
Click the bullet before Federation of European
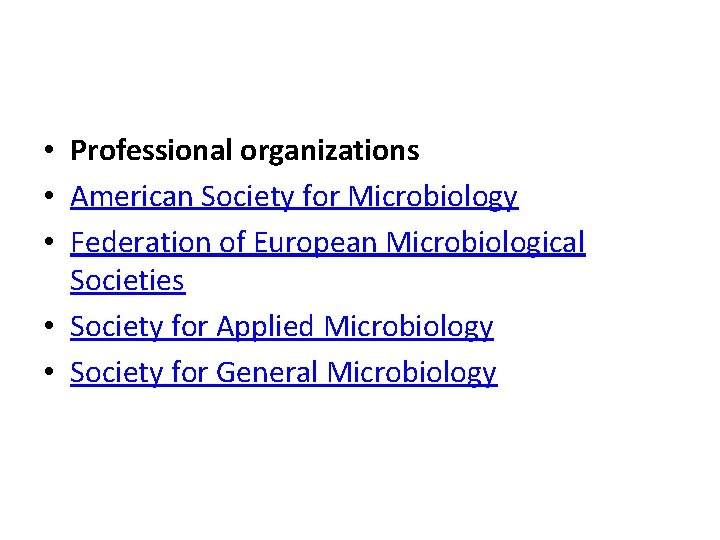[x=50, y=241]
